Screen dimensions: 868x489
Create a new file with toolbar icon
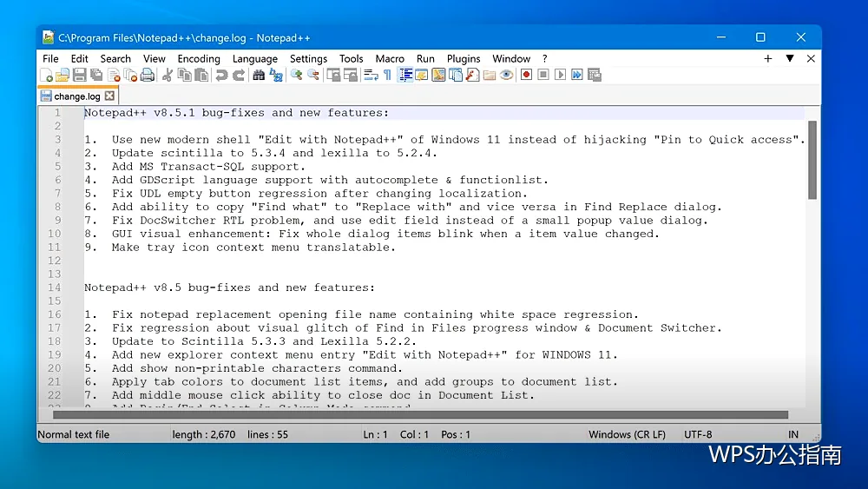coord(47,75)
